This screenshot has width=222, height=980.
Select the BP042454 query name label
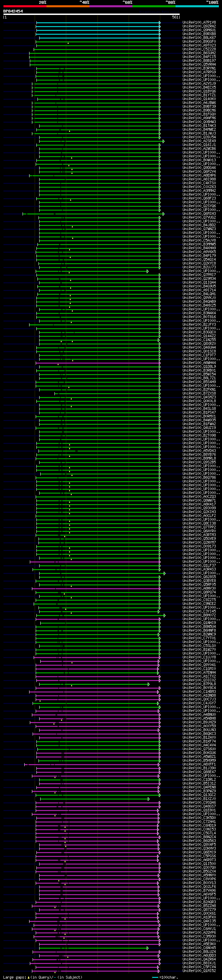[x=13, y=11]
